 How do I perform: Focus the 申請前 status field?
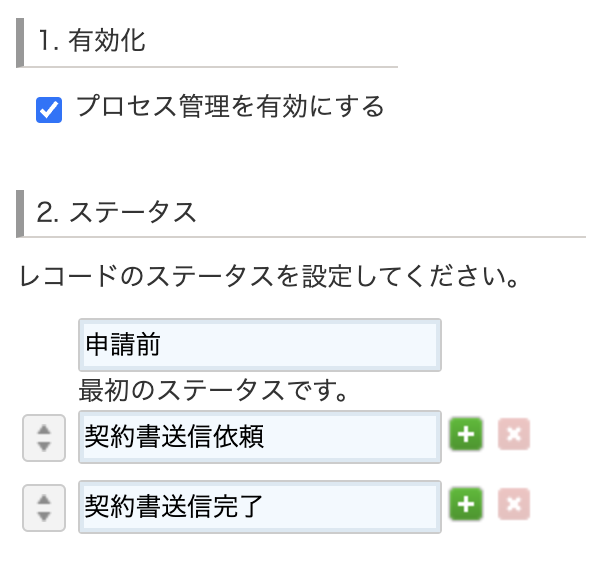click(x=260, y=345)
